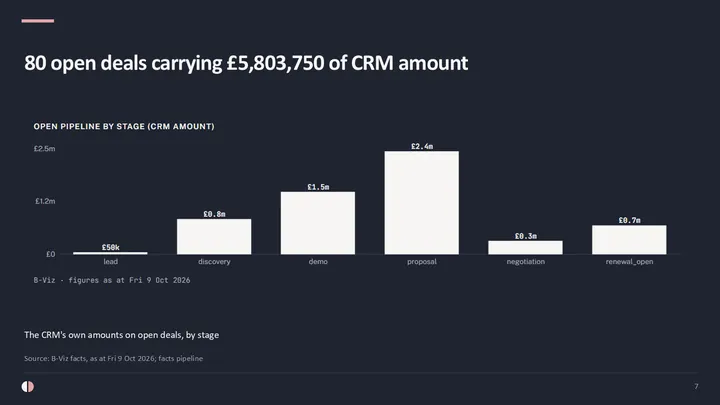Image resolution: width=720 pixels, height=405 pixels.
Task: Select the discovery bar in the chart
Action: pyautogui.click(x=214, y=236)
